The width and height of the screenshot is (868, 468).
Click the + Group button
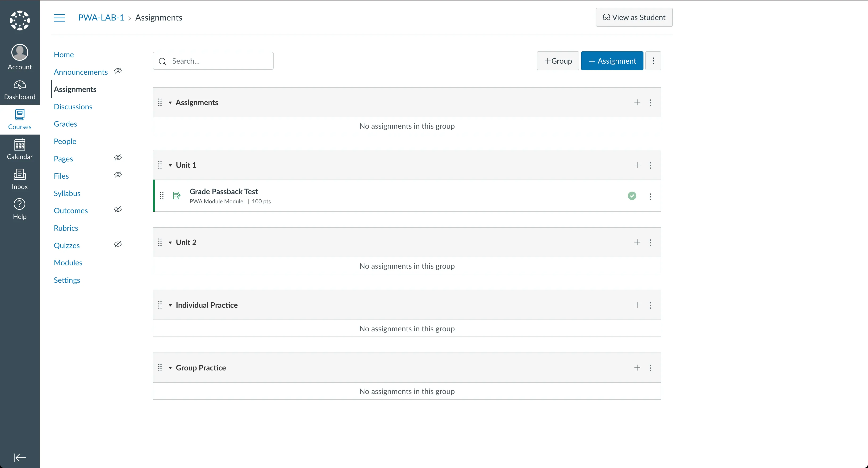pyautogui.click(x=558, y=61)
